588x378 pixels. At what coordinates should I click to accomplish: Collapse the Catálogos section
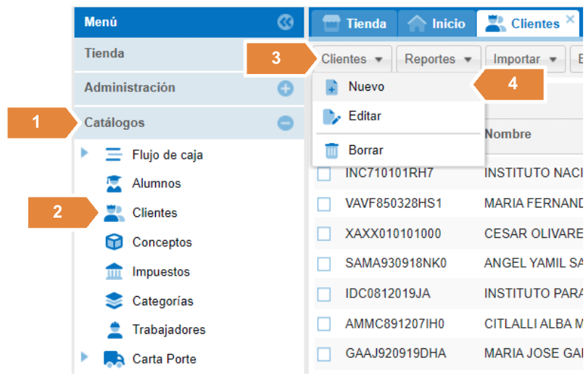click(x=285, y=123)
